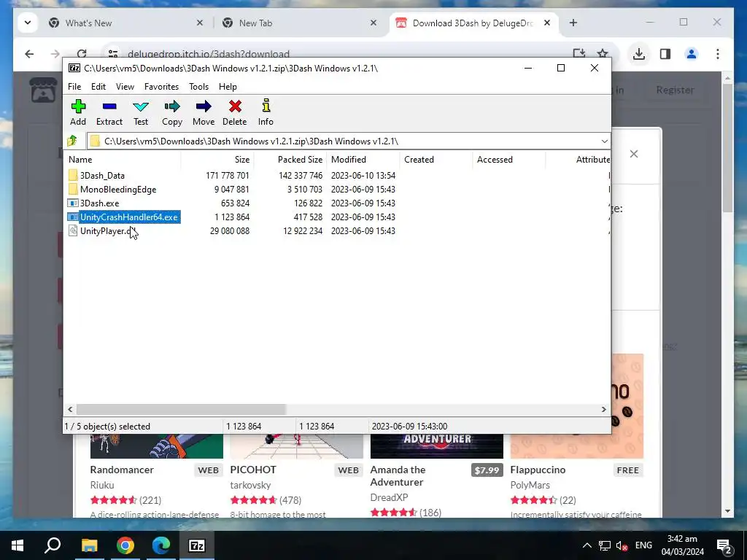Click the Info toolbar icon
This screenshot has height=560, width=747.
coord(266,106)
